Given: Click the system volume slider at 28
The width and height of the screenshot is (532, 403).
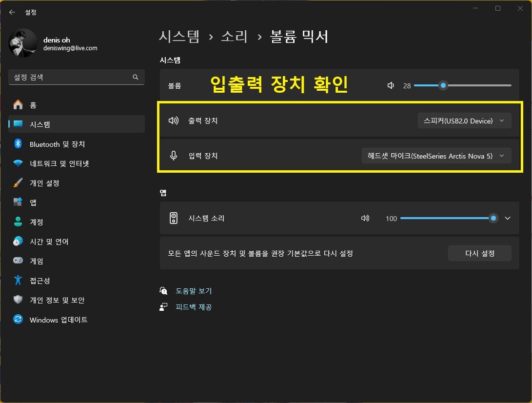Looking at the screenshot, I should pos(462,85).
